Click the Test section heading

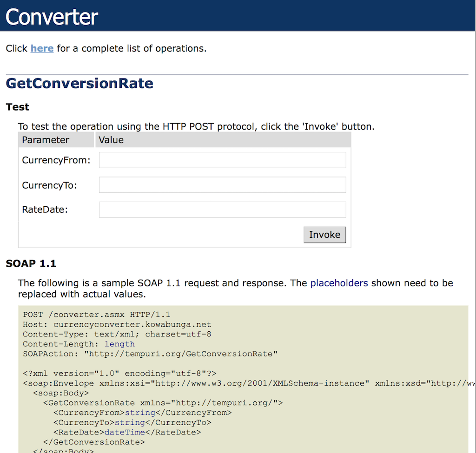[x=17, y=107]
